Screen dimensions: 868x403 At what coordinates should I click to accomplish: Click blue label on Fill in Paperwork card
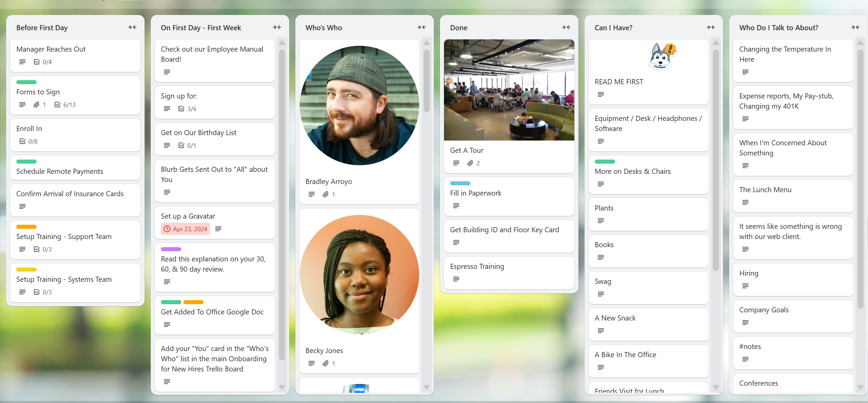(460, 183)
